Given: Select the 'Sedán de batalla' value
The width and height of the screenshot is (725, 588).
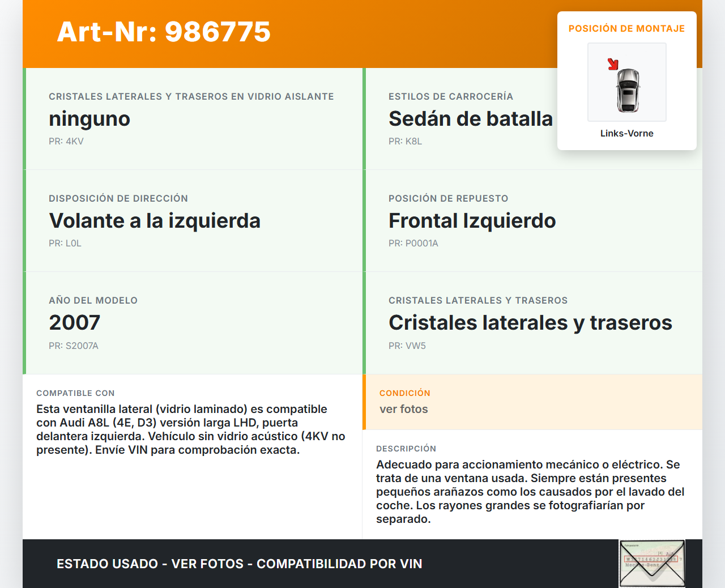Looking at the screenshot, I should tap(471, 119).
